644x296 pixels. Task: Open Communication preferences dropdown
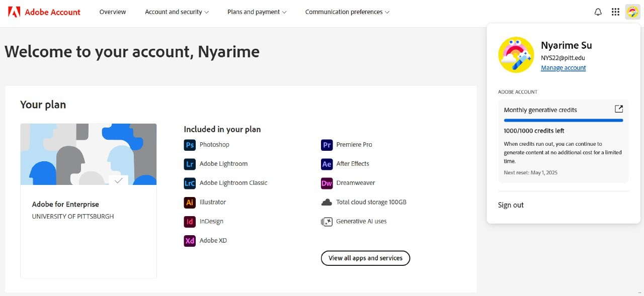pos(347,12)
